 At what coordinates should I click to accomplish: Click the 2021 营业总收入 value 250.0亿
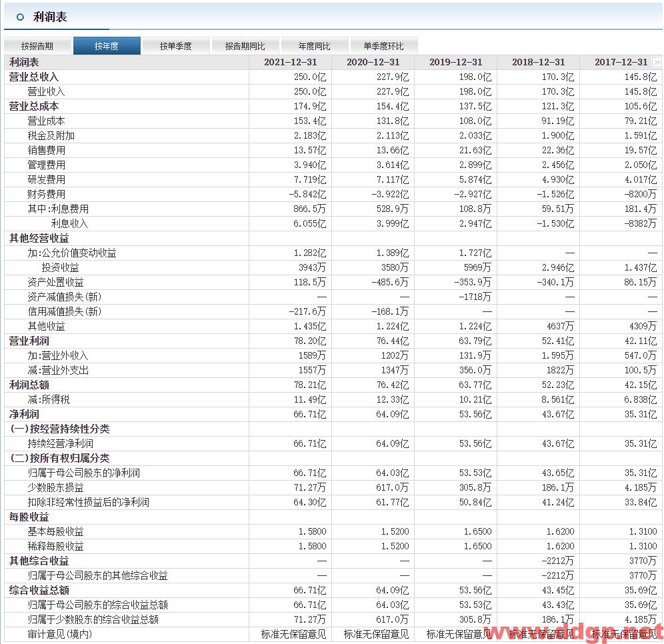(x=310, y=77)
